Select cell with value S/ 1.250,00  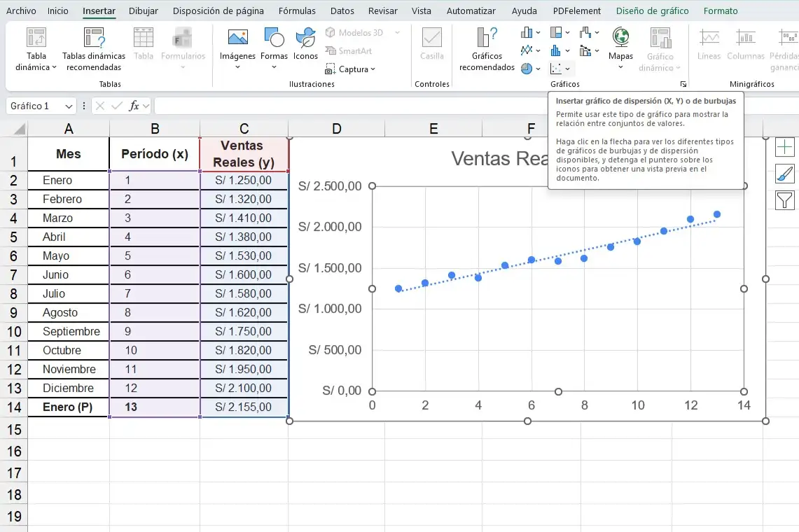point(244,180)
